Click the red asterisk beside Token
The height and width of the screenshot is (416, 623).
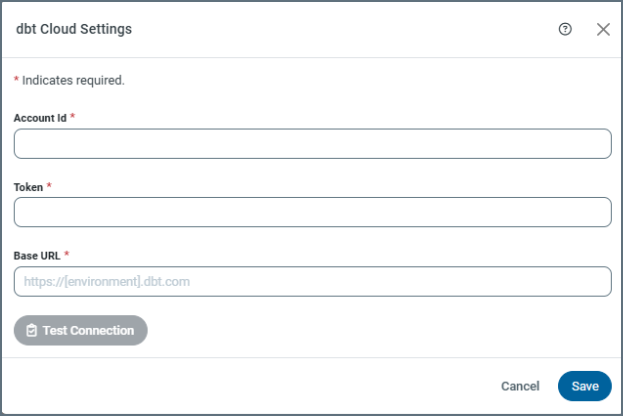49,186
